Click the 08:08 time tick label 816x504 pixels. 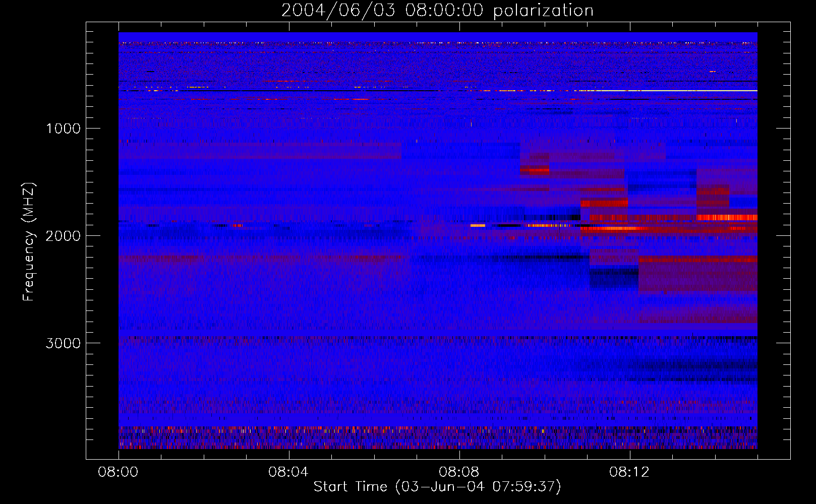click(x=458, y=472)
